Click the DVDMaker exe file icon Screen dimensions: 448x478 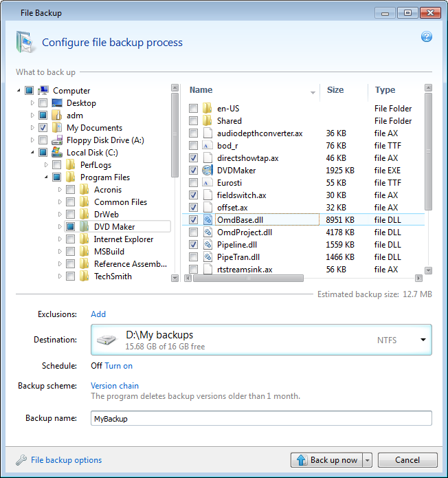208,170
